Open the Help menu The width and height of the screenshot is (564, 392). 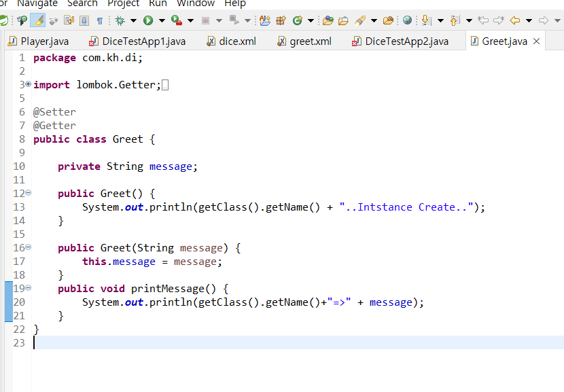(x=235, y=3)
